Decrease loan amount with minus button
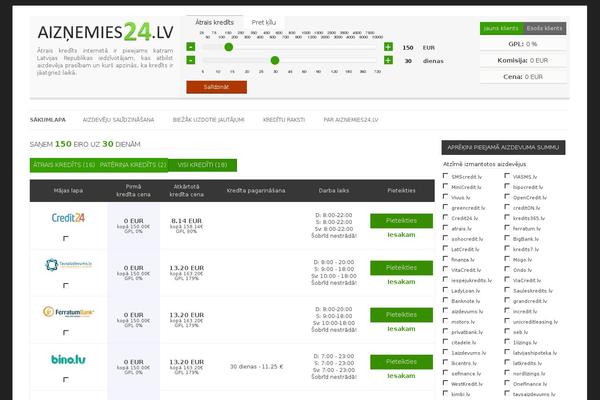600x400 pixels. [x=191, y=47]
